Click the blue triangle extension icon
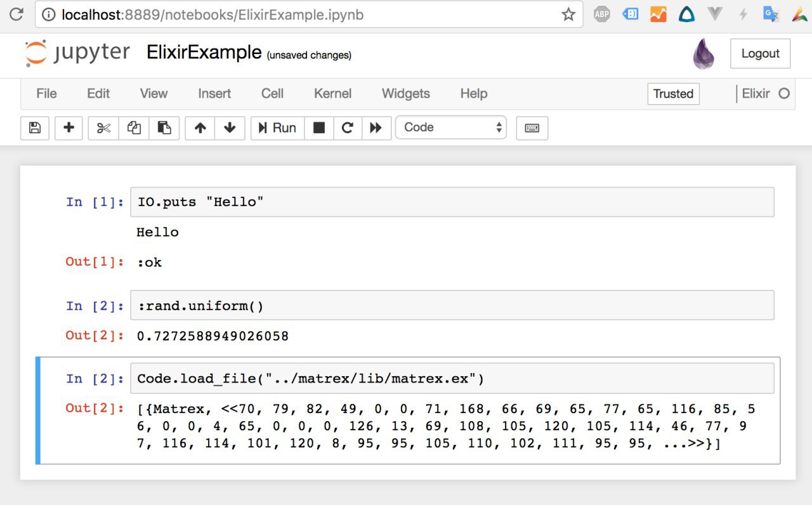This screenshot has width=812, height=505. pos(686,14)
